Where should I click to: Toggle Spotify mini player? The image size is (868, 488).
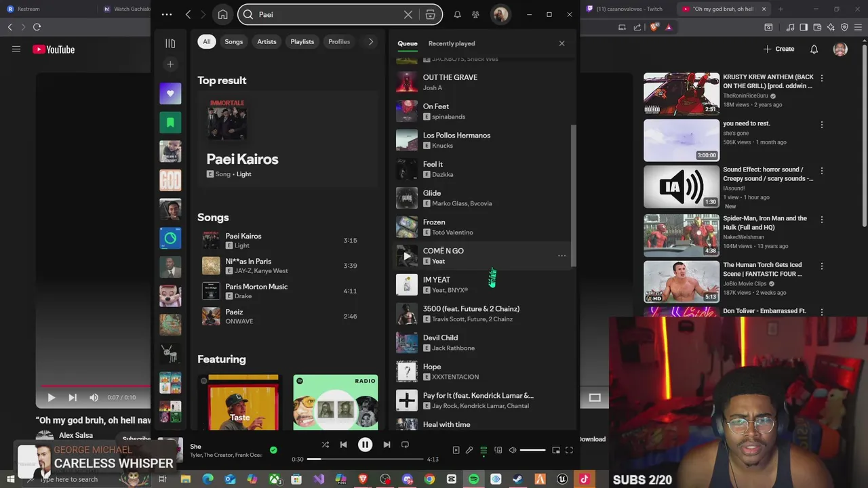(556, 450)
